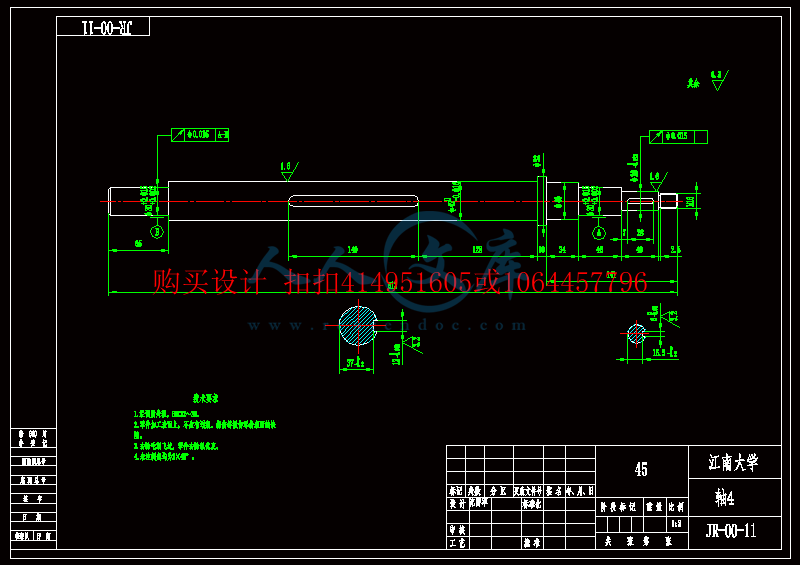800x565 pixels.
Task: Select the mirrored JR-00-11 label at top left
Action: point(107,27)
